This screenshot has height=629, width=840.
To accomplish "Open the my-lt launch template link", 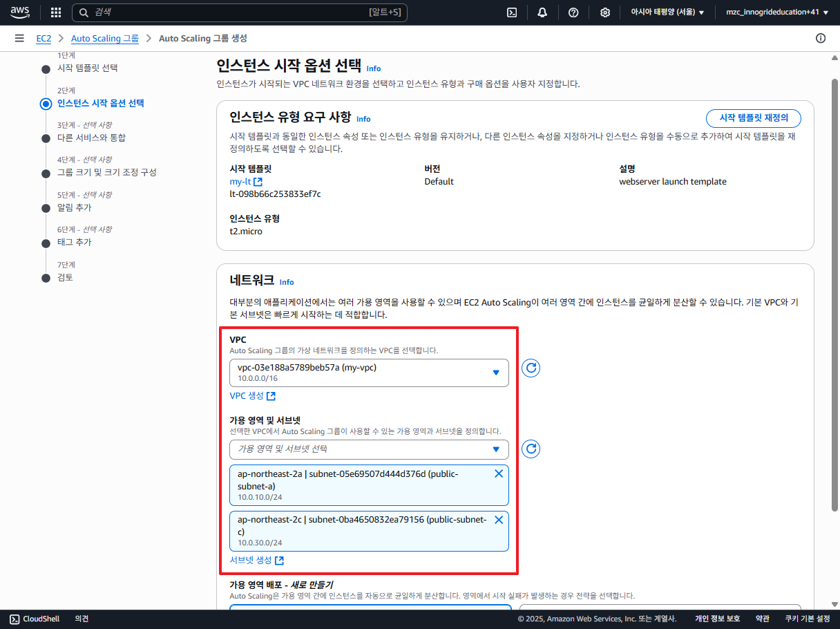I will (x=240, y=182).
